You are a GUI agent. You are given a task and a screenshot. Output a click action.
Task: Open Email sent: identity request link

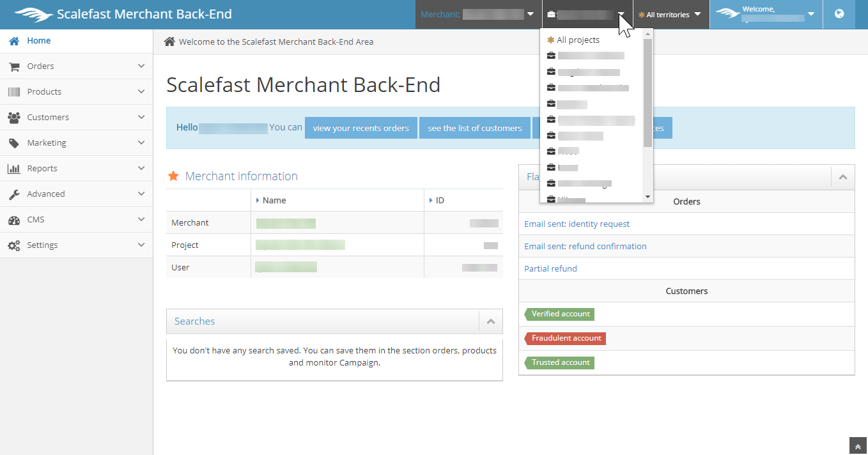tap(577, 224)
